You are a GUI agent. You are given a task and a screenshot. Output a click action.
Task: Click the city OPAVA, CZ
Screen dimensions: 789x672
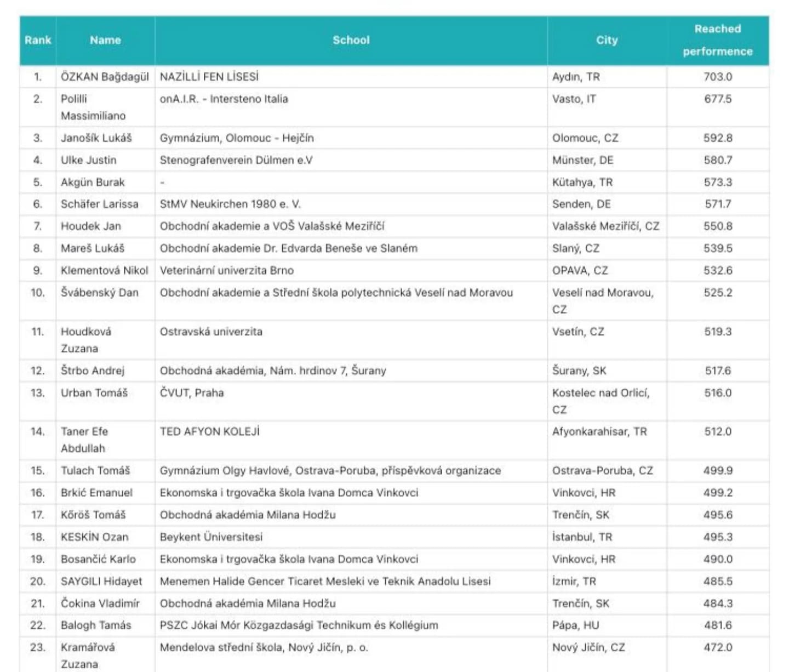point(580,270)
